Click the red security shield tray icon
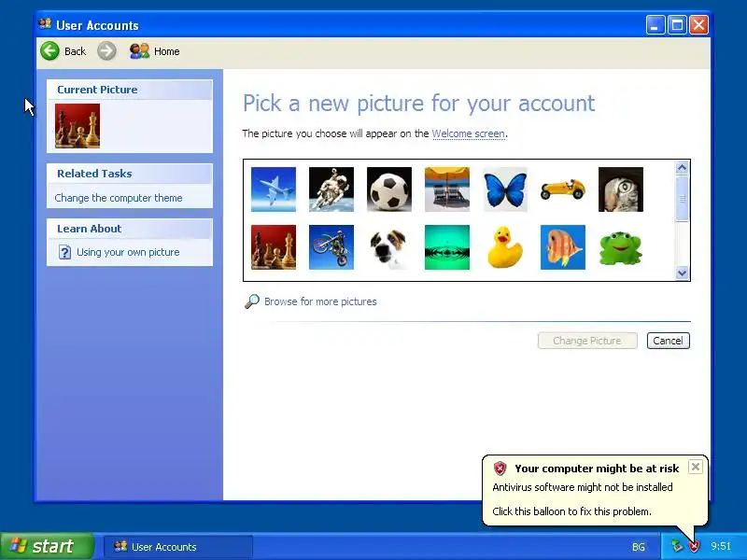Screen dimensions: 747x560 click(x=694, y=546)
